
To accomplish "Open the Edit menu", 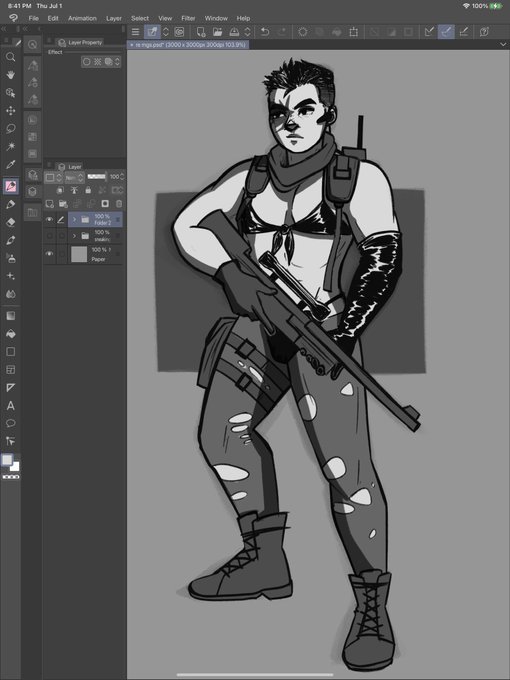I will 53,18.
